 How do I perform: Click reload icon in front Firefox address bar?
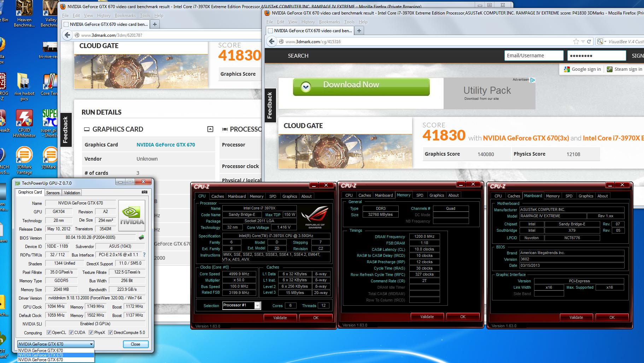[x=589, y=41]
